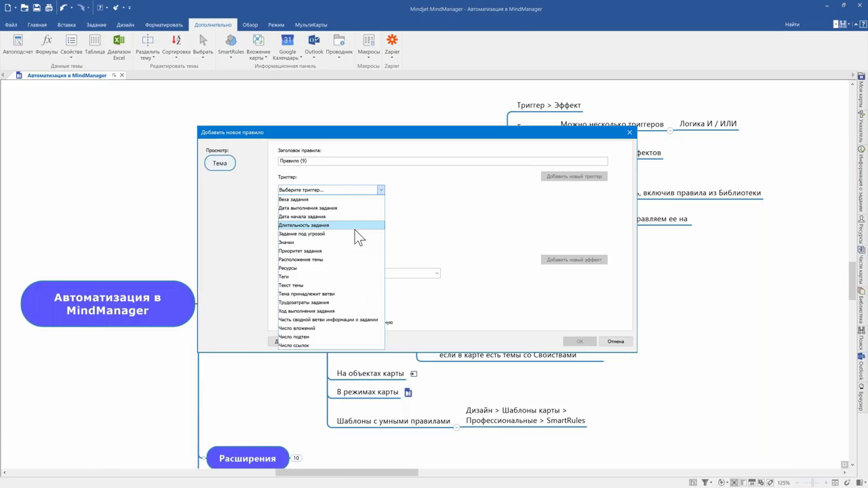Click the link icon on На объектах карты
Viewport: 868px width, 488px height.
pyautogui.click(x=414, y=373)
